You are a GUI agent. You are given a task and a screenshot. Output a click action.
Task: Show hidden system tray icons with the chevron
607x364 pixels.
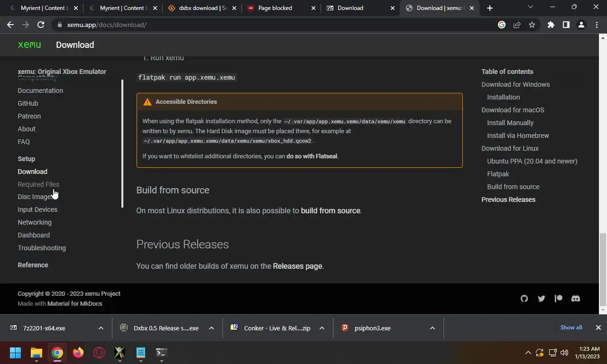coord(528,353)
